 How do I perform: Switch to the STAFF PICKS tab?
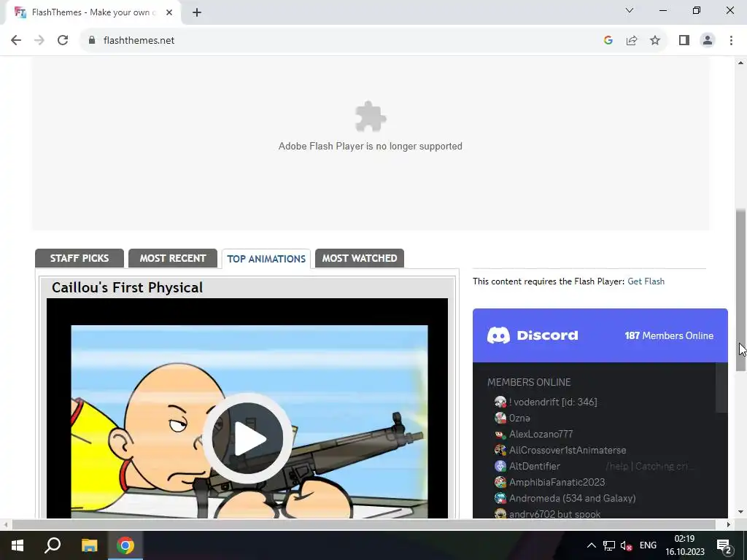point(80,258)
